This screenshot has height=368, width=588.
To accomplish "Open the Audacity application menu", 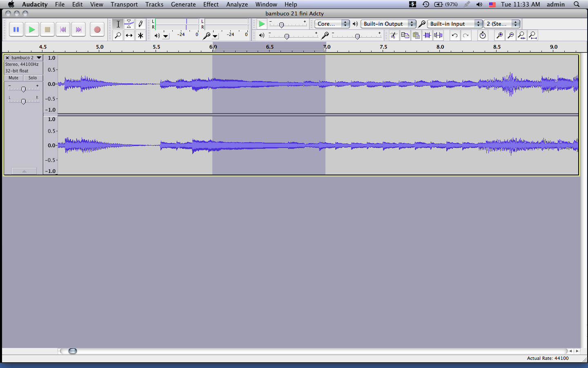I will click(35, 4).
